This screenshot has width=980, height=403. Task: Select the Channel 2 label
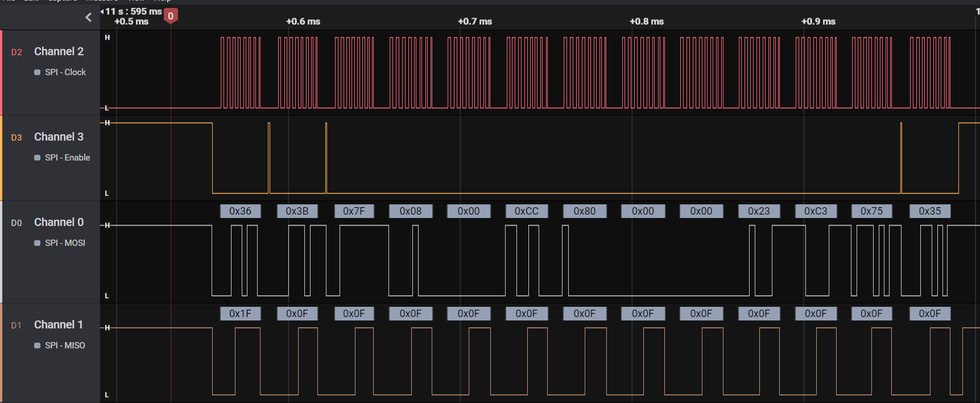(x=59, y=51)
